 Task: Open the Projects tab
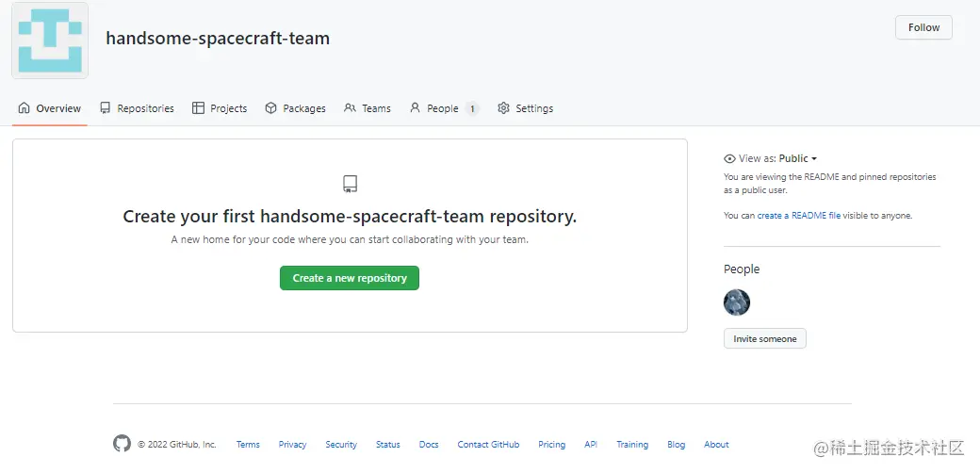(x=220, y=108)
